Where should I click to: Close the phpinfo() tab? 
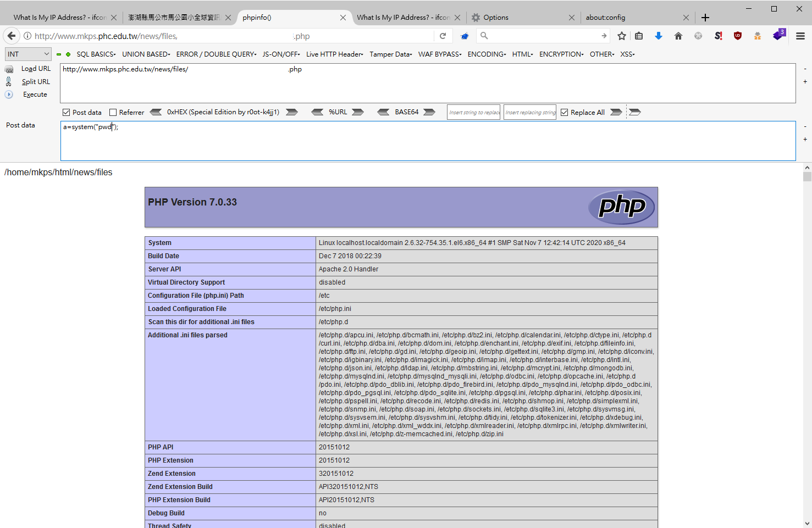[x=343, y=18]
